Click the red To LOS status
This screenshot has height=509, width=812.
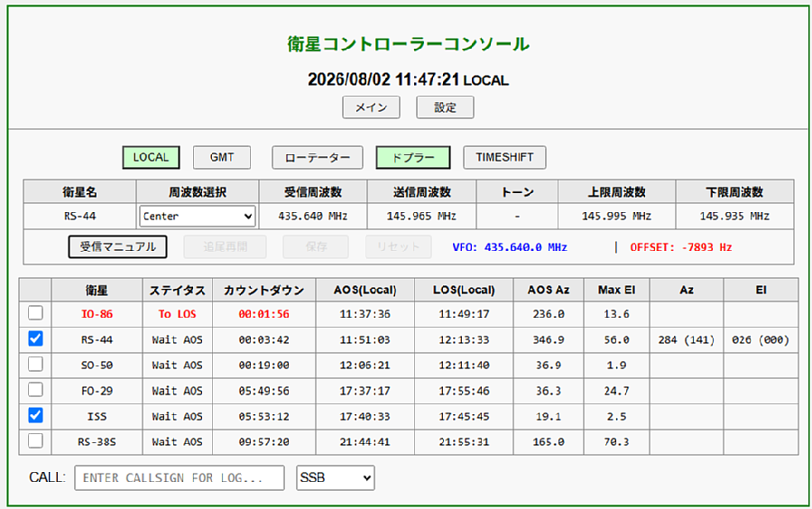[177, 314]
